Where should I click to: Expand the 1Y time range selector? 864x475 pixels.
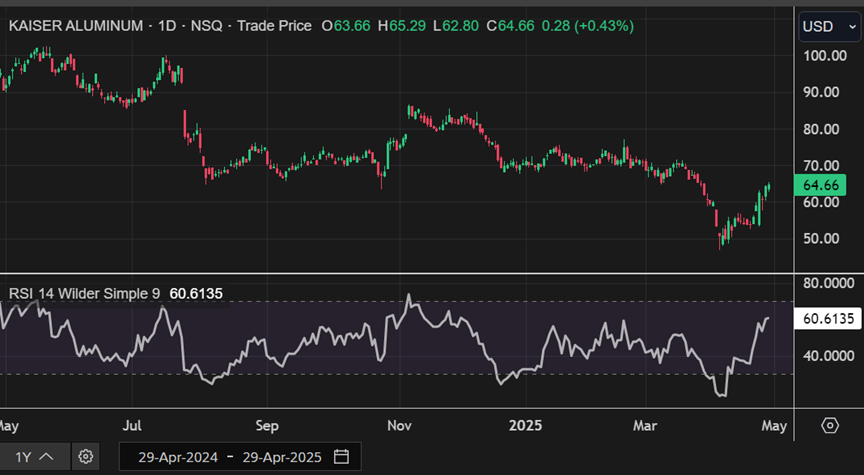34,457
